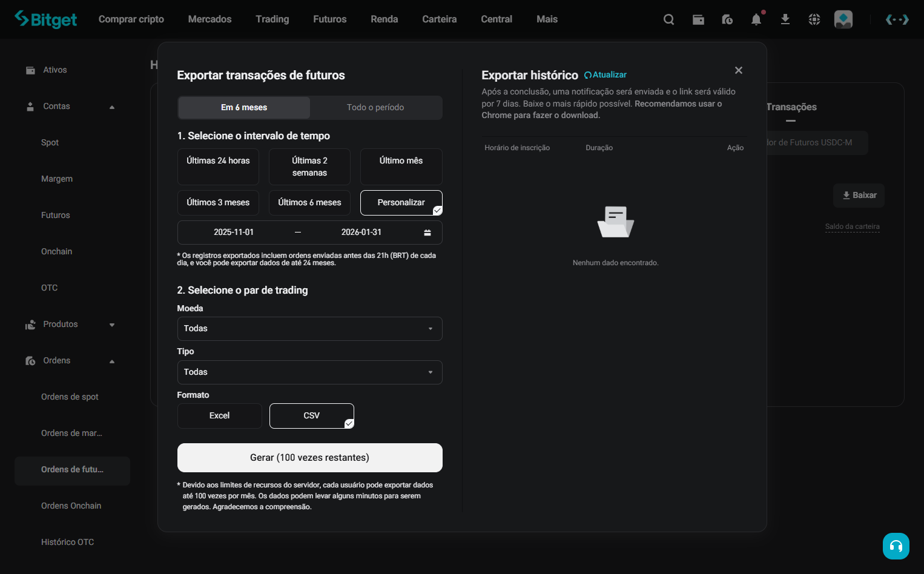Open Ordens de spot in sidebar
Screen dimensions: 924x574
click(x=70, y=397)
